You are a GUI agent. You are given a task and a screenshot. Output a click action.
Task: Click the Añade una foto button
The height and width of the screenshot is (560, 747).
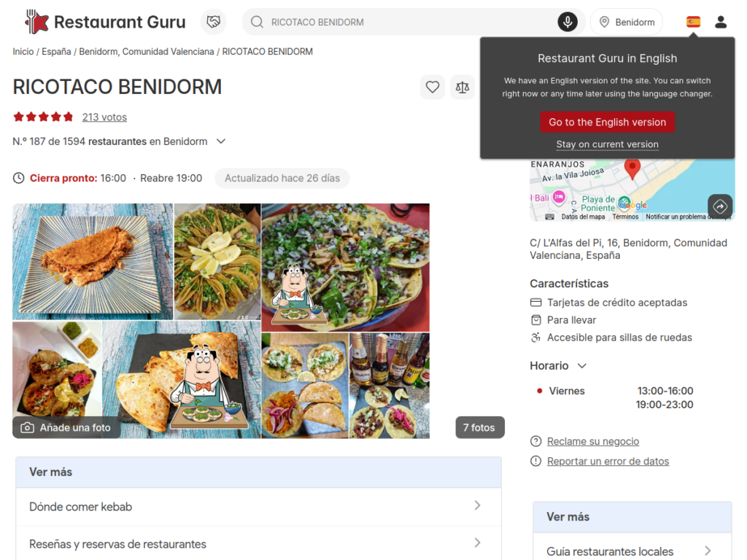[66, 427]
